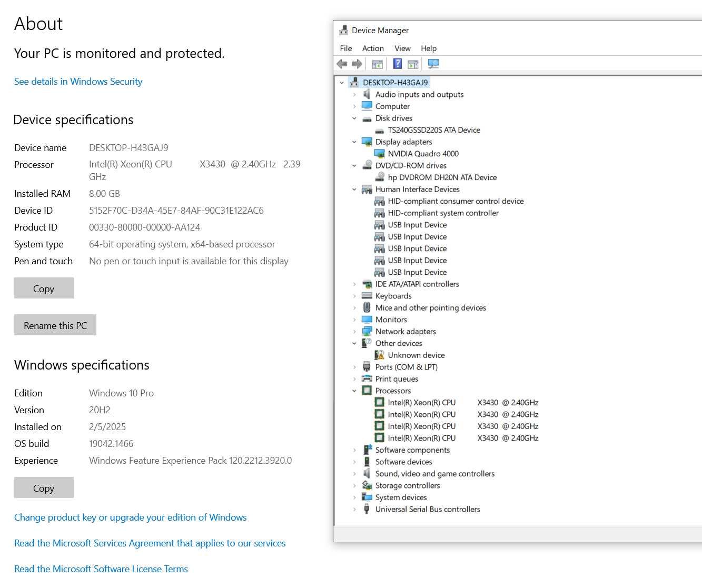Select HID-compliant consumer control device
This screenshot has height=588, width=702.
click(456, 201)
